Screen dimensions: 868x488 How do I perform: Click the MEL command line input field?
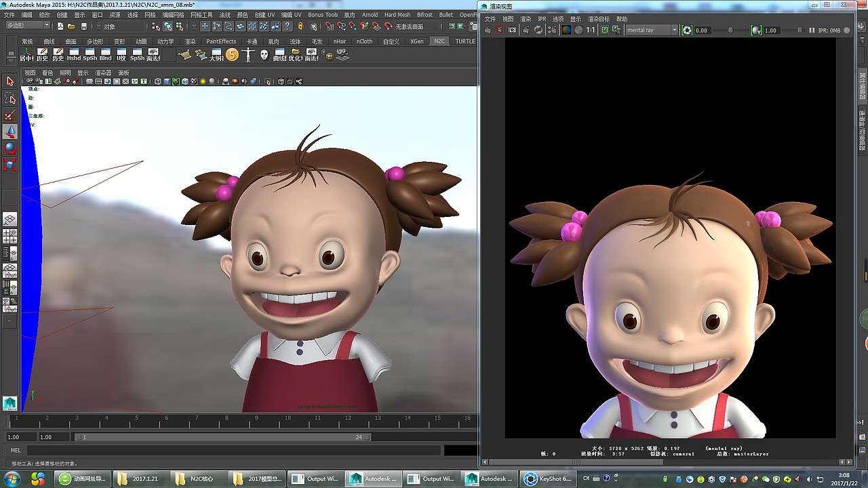coord(235,450)
